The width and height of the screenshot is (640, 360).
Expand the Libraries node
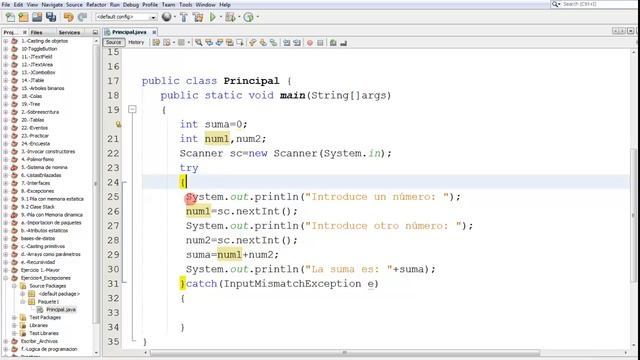(x=14, y=325)
